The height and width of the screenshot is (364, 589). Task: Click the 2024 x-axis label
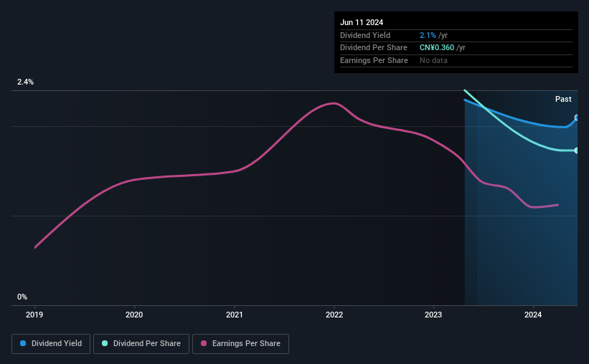(533, 315)
